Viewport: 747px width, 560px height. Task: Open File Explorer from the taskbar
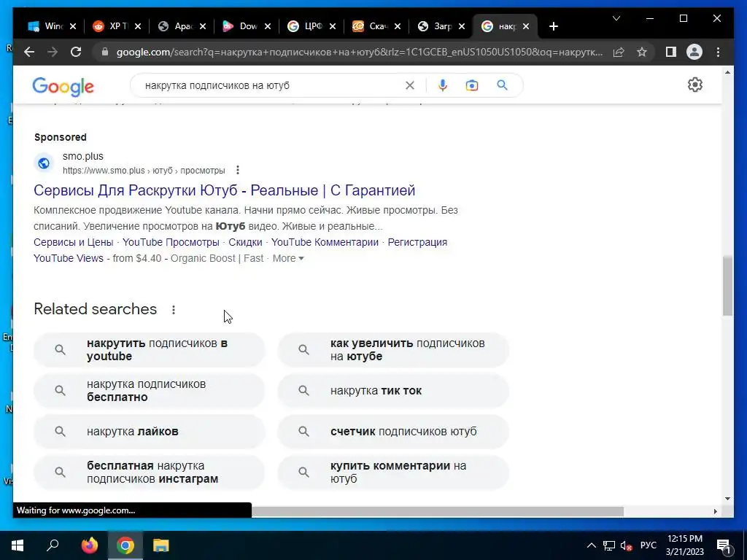point(161,545)
